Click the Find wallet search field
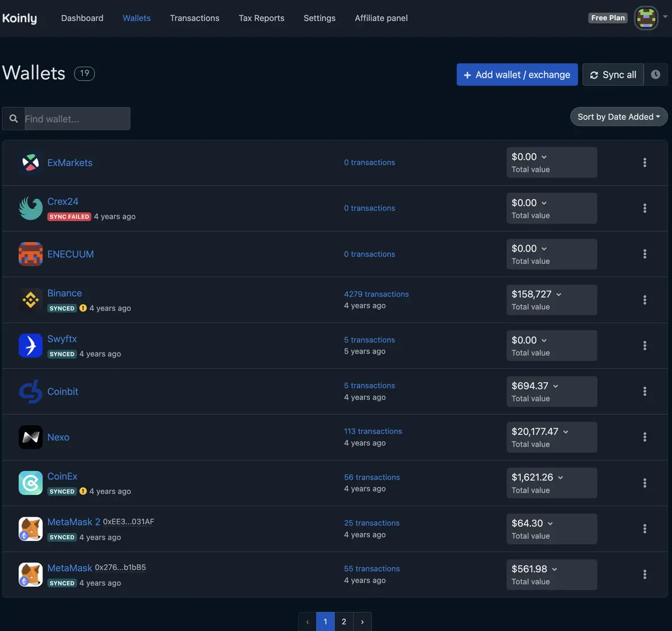The image size is (672, 631). [76, 119]
